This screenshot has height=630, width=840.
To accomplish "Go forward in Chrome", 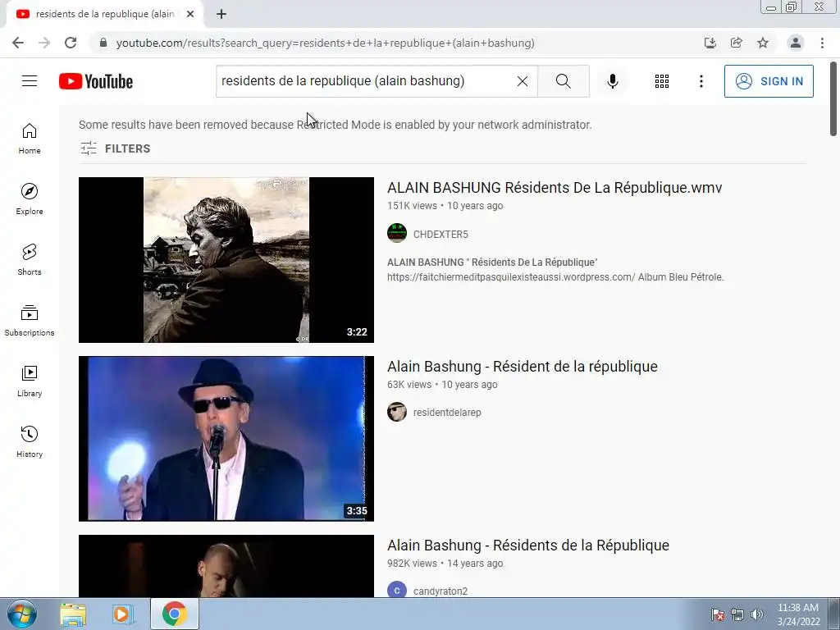I will 44,43.
